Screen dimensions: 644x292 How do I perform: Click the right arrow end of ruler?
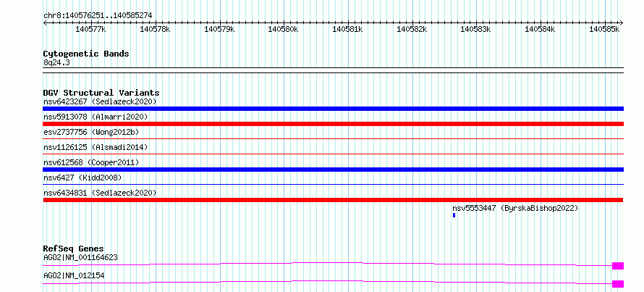(621, 22)
